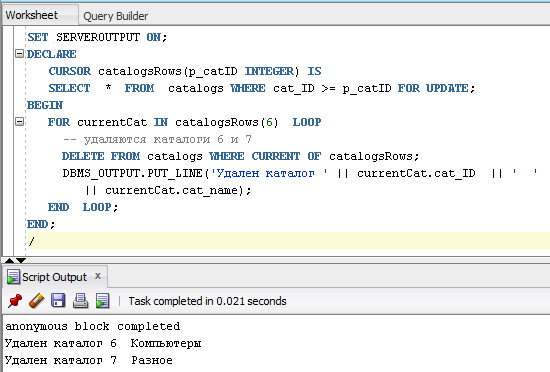Click the SELECT * FROM catalogs line
The height and width of the screenshot is (372, 550).
pyautogui.click(x=262, y=88)
